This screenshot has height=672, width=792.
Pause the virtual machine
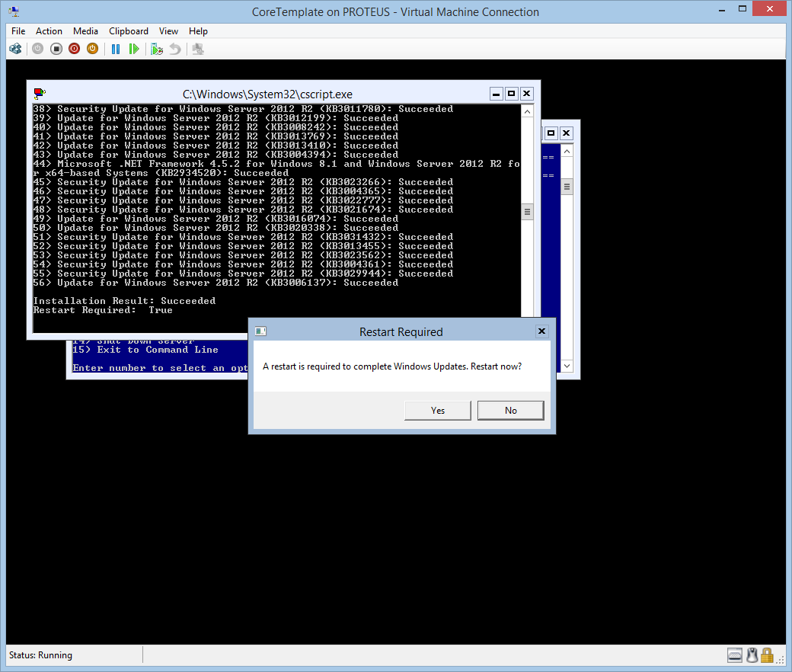tap(116, 49)
